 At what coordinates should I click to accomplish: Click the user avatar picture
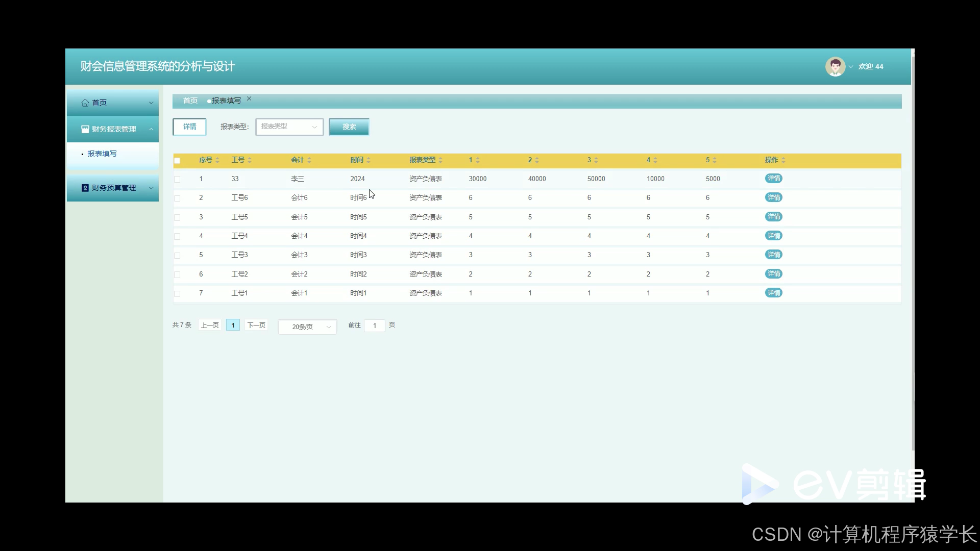pyautogui.click(x=835, y=66)
